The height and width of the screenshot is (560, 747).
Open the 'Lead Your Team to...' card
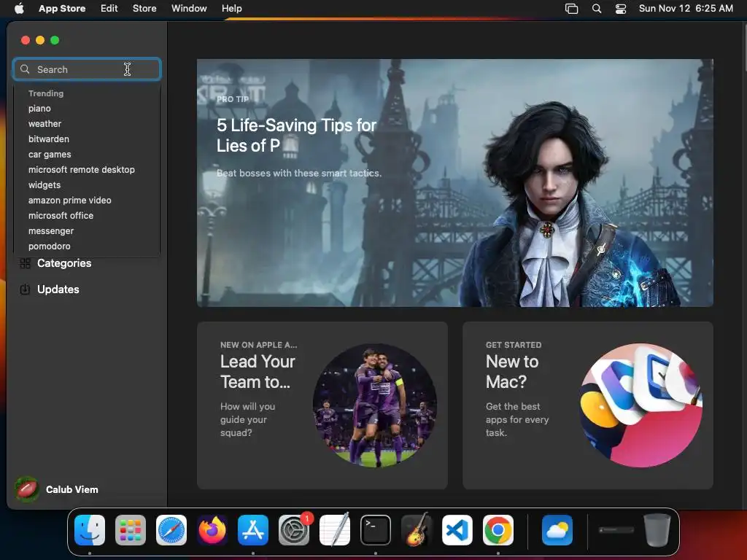click(x=322, y=405)
